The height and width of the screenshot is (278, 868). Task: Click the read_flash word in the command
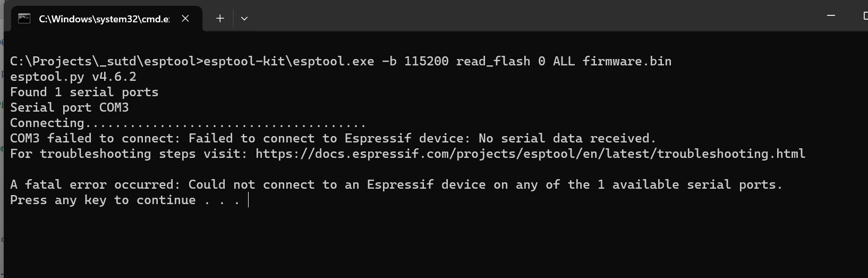[x=493, y=62]
